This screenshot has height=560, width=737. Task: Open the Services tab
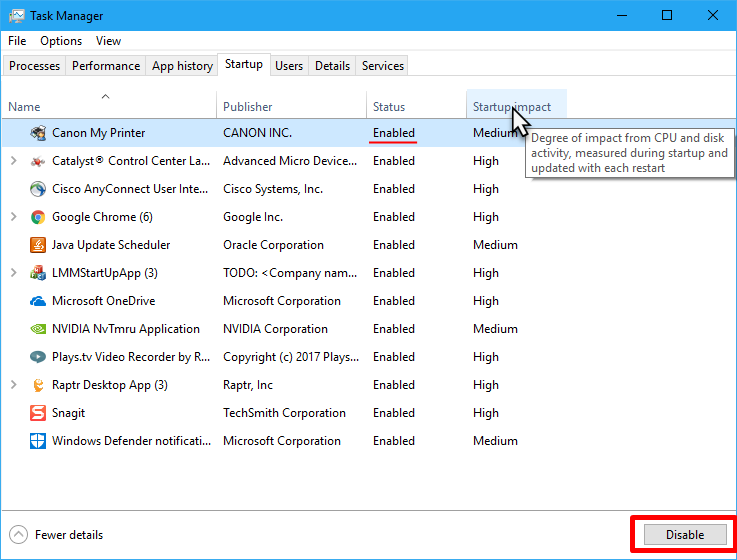(x=383, y=66)
